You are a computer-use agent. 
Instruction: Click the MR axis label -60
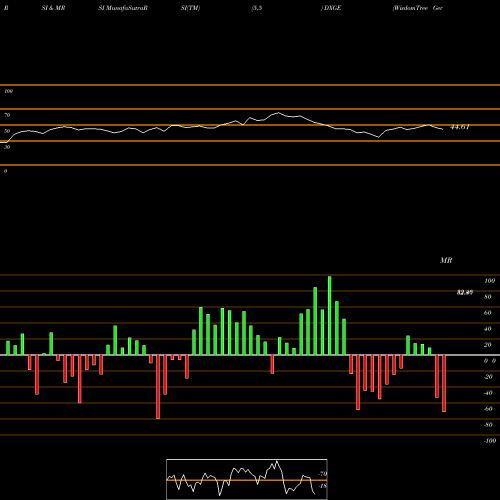488,409
